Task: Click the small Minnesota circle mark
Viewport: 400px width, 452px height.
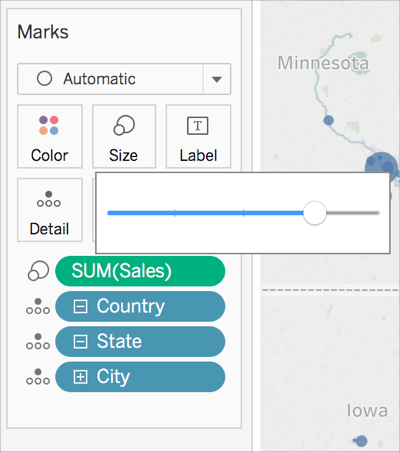Action: click(329, 120)
